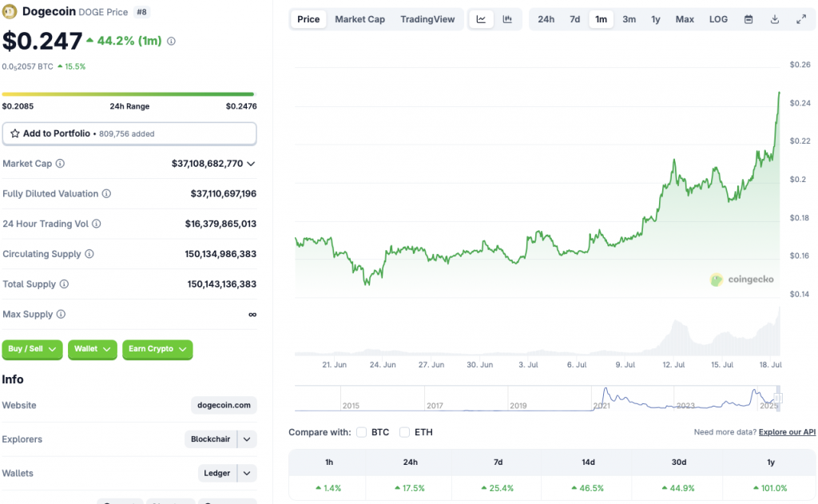Click the 1h change value 1.4%
818x504 pixels.
(328, 488)
